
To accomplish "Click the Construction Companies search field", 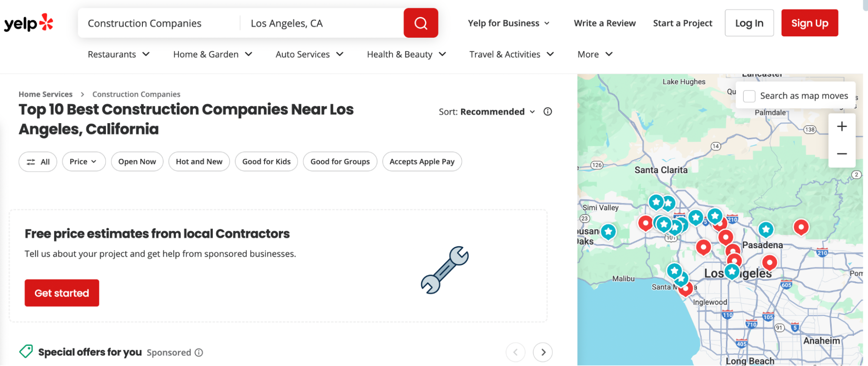I will [x=159, y=23].
